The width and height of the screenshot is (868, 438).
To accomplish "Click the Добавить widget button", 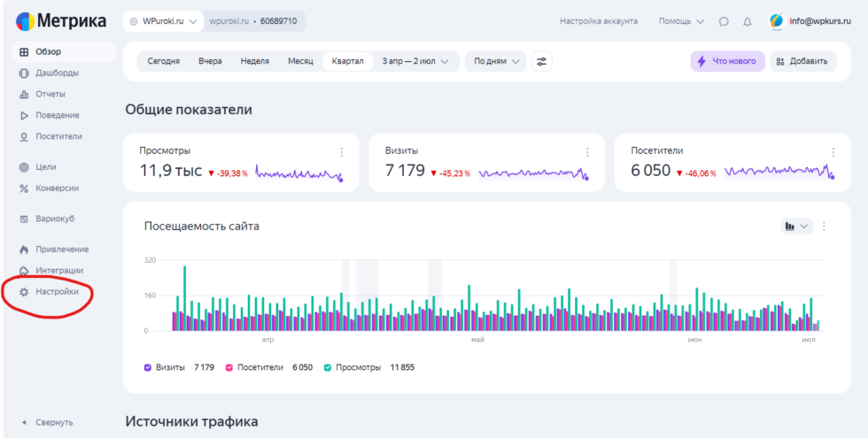I will click(802, 61).
